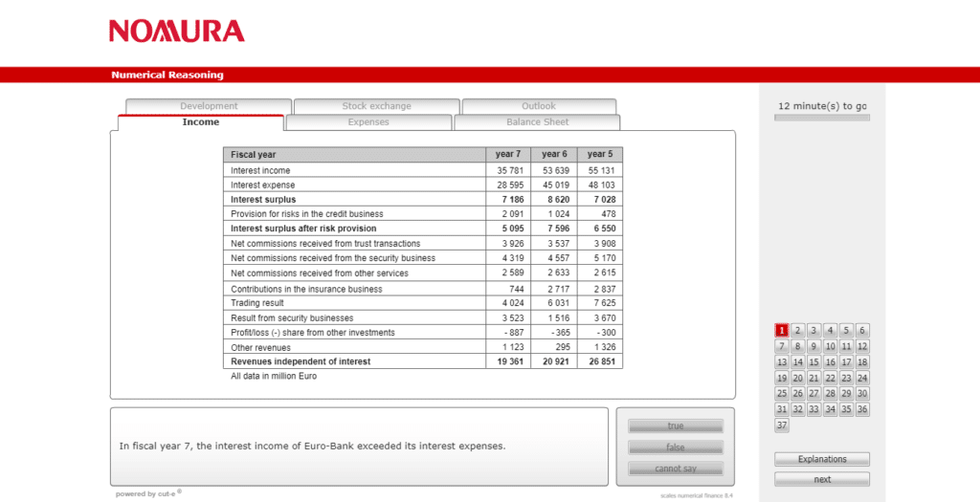Jump to question 29
The width and height of the screenshot is (980, 502).
pyautogui.click(x=846, y=394)
